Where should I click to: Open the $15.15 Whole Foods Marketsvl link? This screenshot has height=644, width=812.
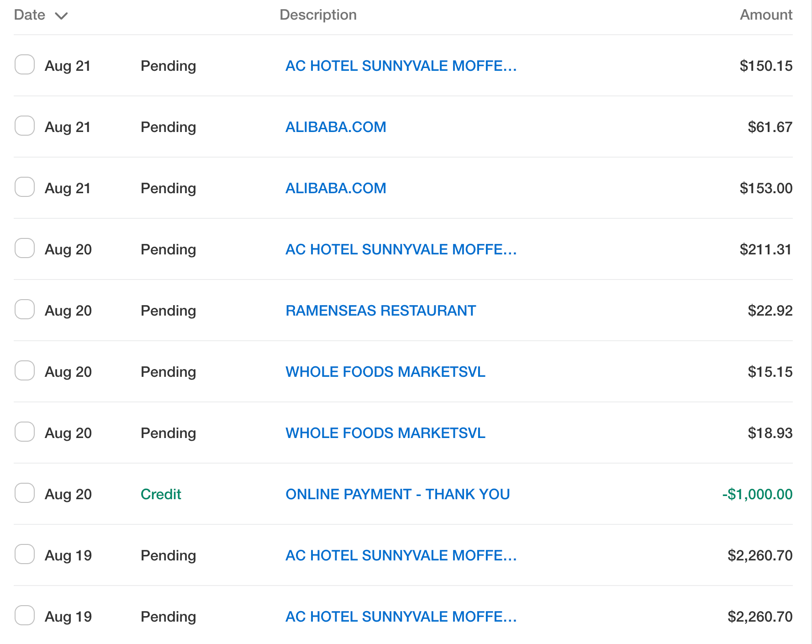coord(385,372)
